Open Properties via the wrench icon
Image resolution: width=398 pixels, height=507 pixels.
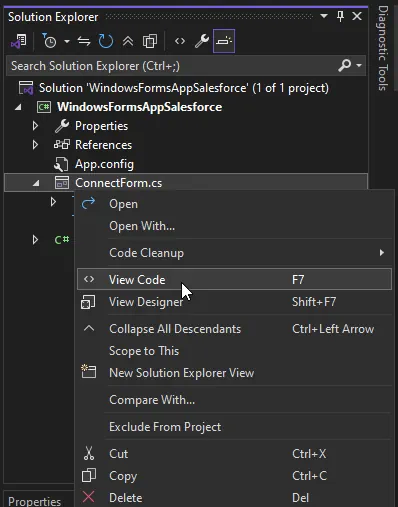pyautogui.click(x=202, y=41)
